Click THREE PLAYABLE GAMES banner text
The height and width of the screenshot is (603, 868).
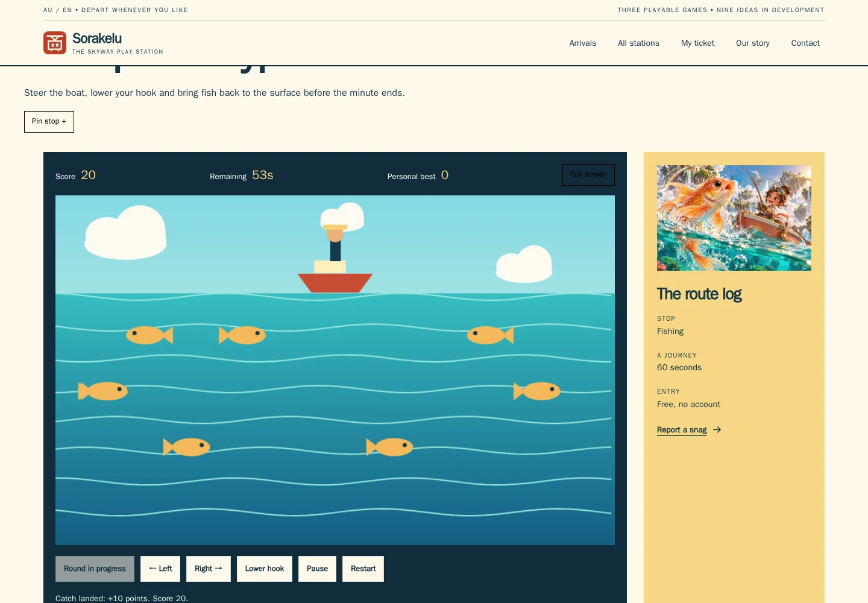tap(662, 10)
